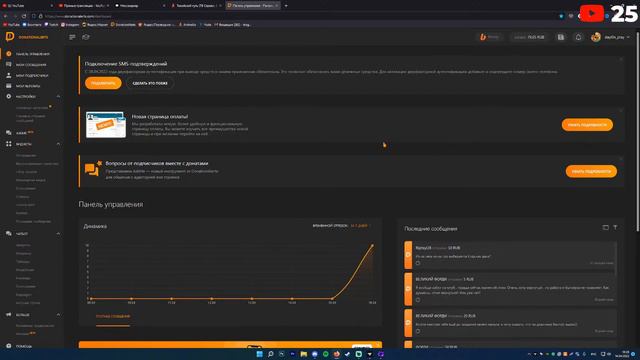
Task: Open Windows taskbar search
Action: (270, 354)
